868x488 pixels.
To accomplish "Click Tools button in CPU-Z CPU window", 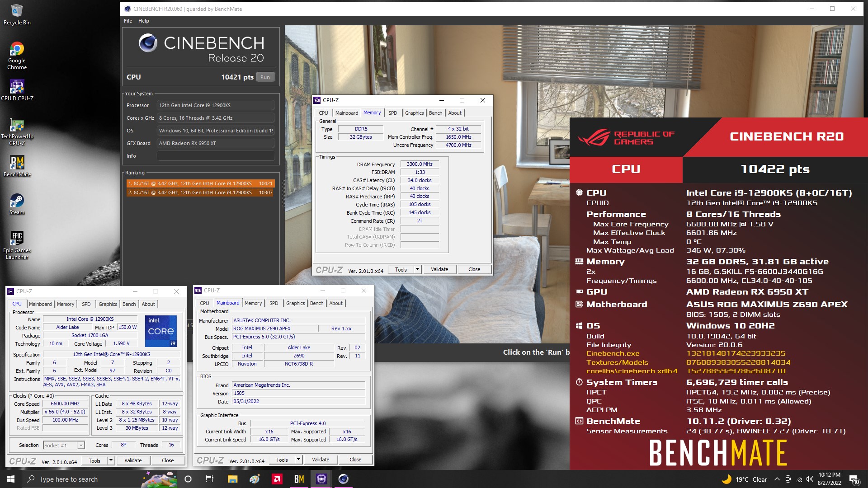I will (94, 460).
